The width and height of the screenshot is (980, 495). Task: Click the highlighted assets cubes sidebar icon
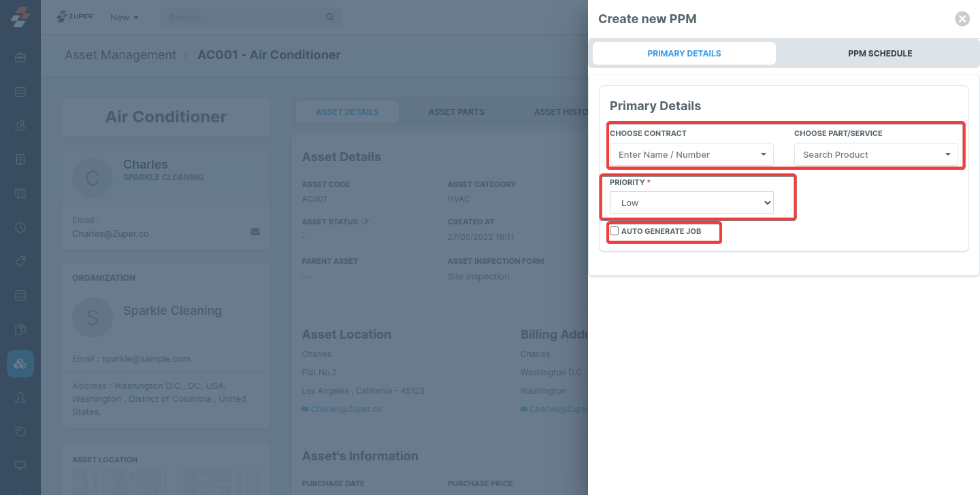[20, 364]
